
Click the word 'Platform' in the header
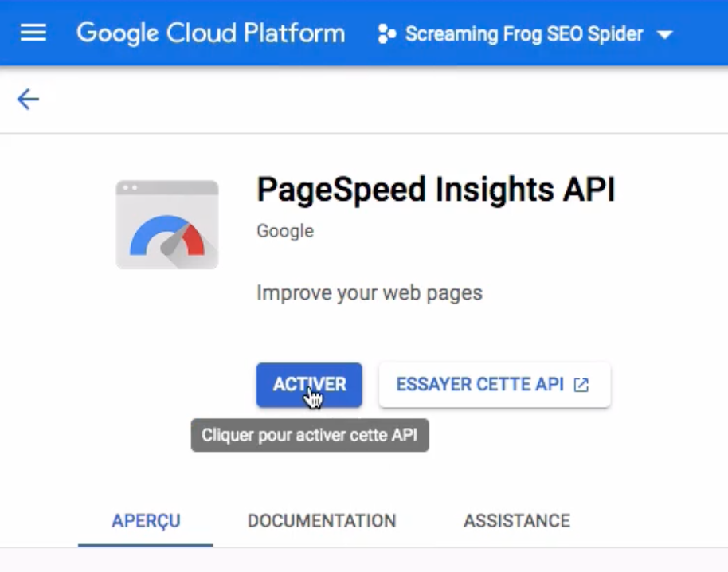(295, 33)
